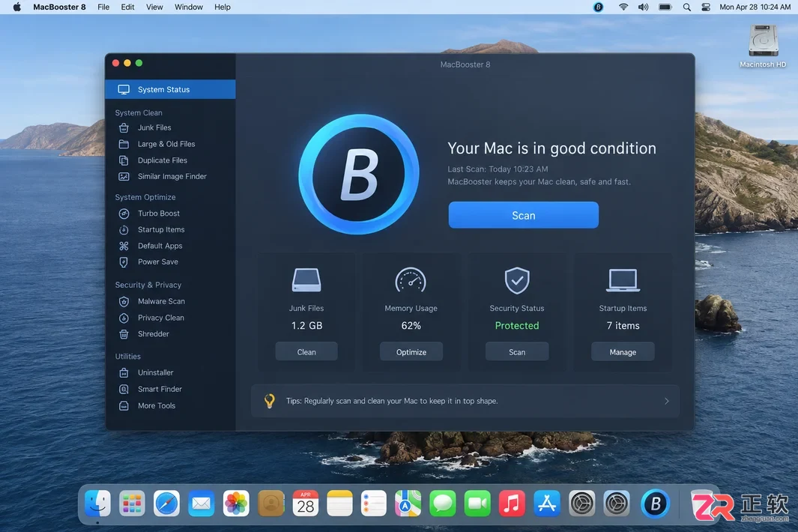Click the large MacBooster B logo
798x532 pixels.
[x=359, y=174]
